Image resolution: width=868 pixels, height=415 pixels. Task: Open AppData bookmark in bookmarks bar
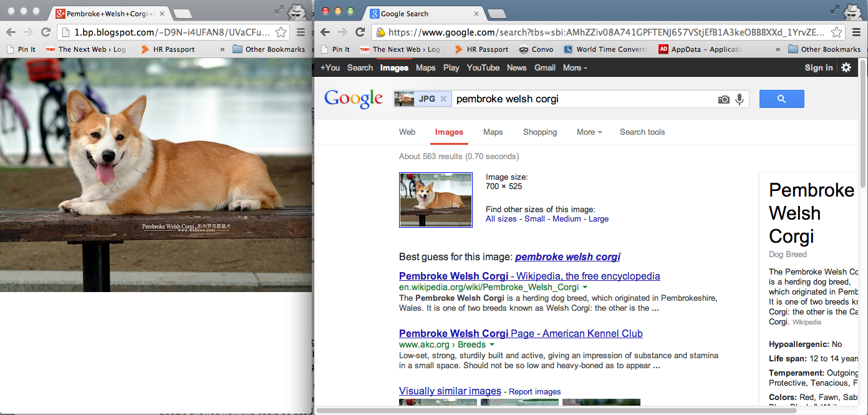tap(701, 49)
